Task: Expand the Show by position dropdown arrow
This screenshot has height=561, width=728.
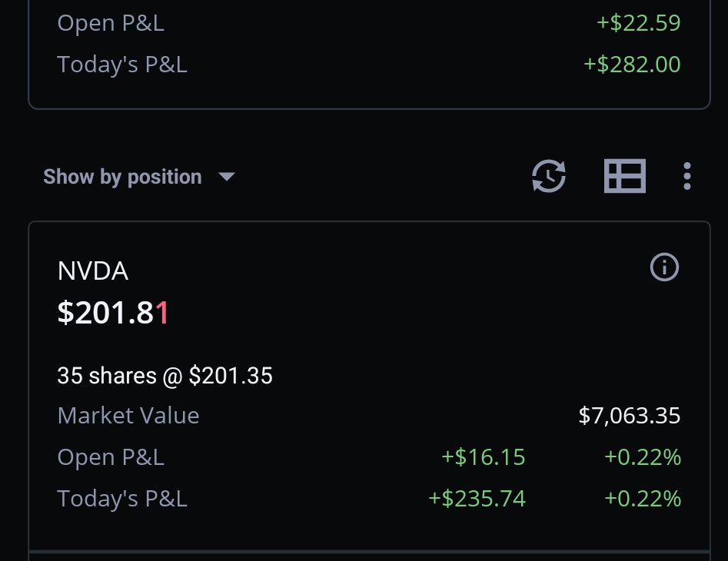Action: (x=227, y=177)
